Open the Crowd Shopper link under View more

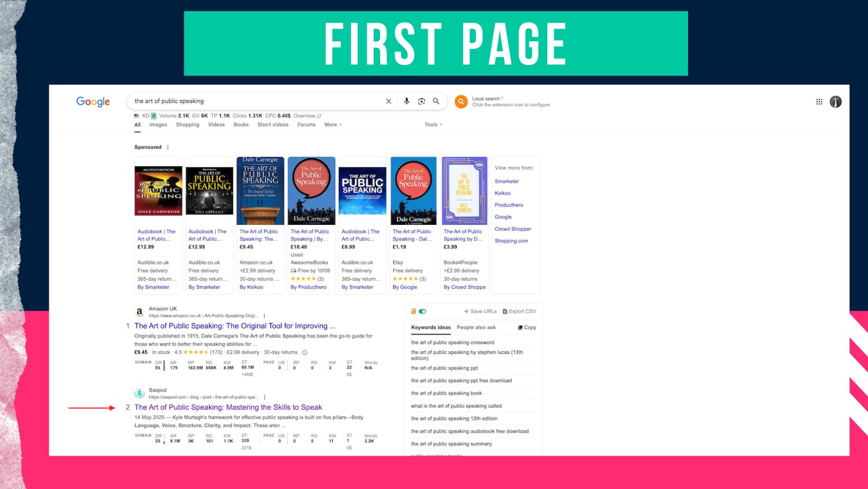click(513, 229)
